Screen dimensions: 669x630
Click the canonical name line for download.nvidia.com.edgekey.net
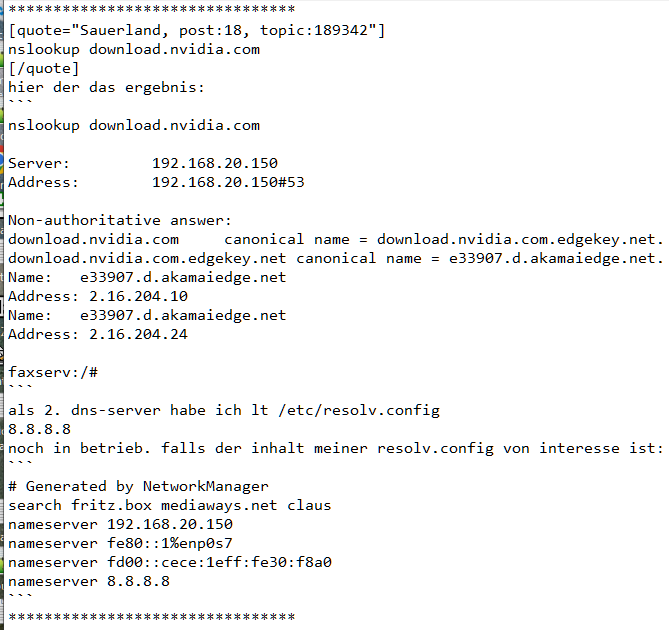click(x=335, y=258)
